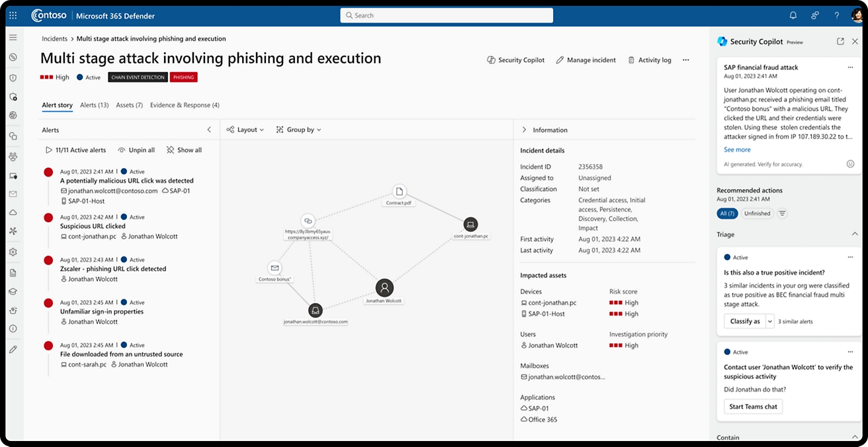Collapse the Contain section
Screen dimensions: 868x447
(855, 437)
